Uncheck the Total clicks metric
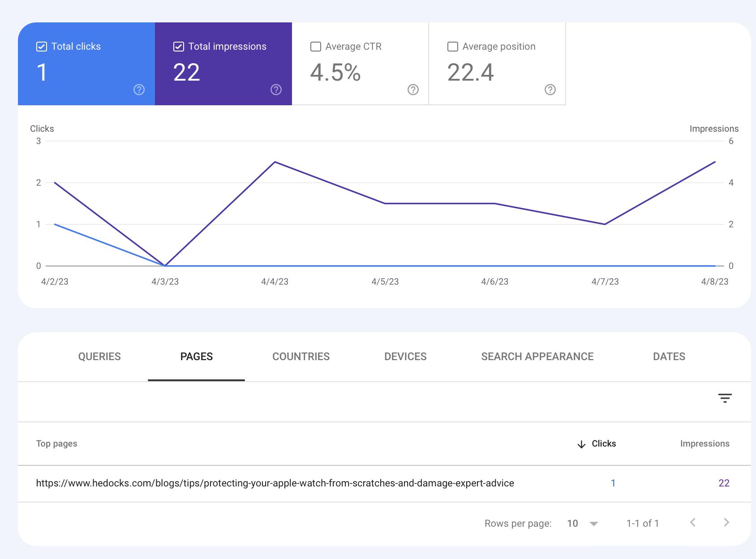The width and height of the screenshot is (756, 559). click(41, 46)
